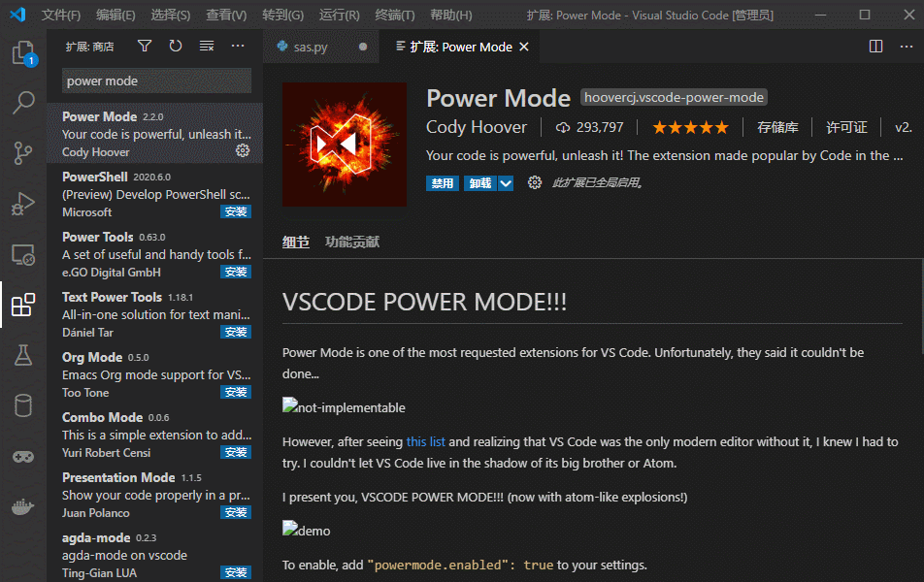The image size is (924, 582).
Task: Click the 'this list' hyperlink
Action: (425, 441)
